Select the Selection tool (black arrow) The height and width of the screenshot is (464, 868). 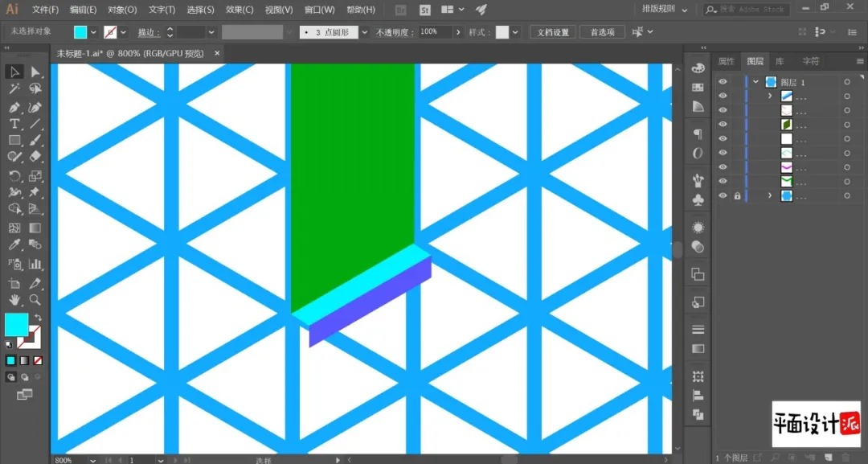pyautogui.click(x=14, y=72)
